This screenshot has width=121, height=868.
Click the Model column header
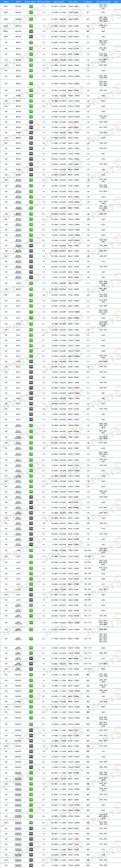tap(18, 2)
